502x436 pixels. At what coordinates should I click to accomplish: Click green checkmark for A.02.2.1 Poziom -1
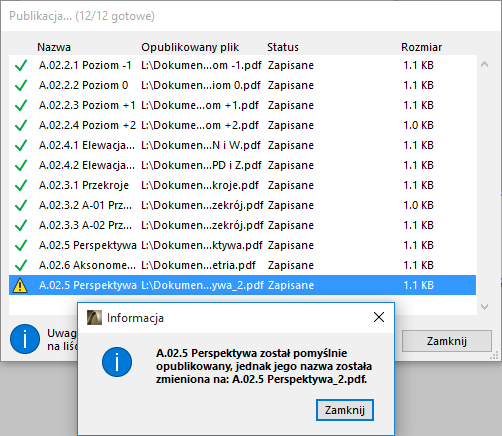pos(21,65)
